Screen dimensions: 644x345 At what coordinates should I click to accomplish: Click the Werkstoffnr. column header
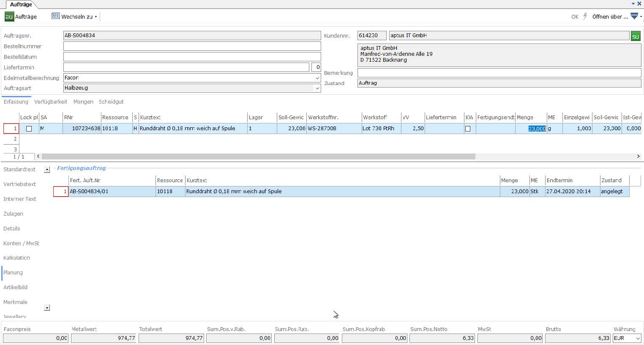334,118
